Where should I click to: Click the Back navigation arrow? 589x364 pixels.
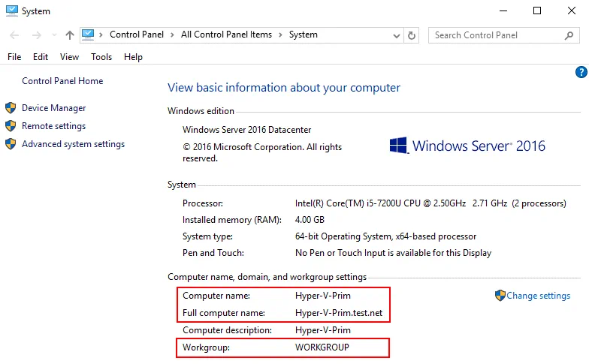(15, 35)
